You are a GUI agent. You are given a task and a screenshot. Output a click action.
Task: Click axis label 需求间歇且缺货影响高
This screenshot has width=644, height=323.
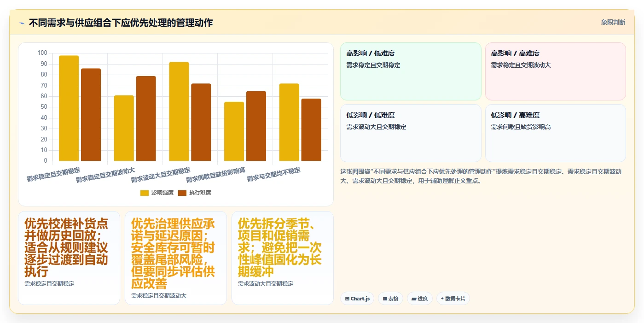click(216, 175)
